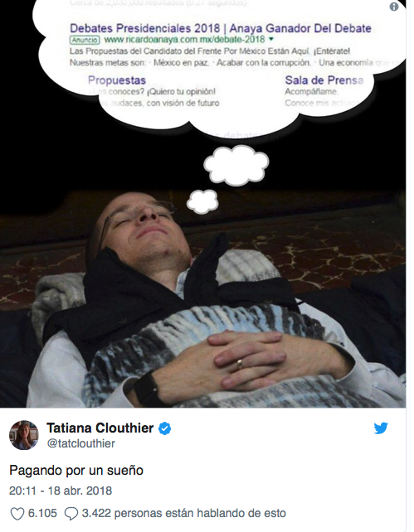Click the @tatclouthier handle
Screen dimensions: 414x532
click(81, 443)
